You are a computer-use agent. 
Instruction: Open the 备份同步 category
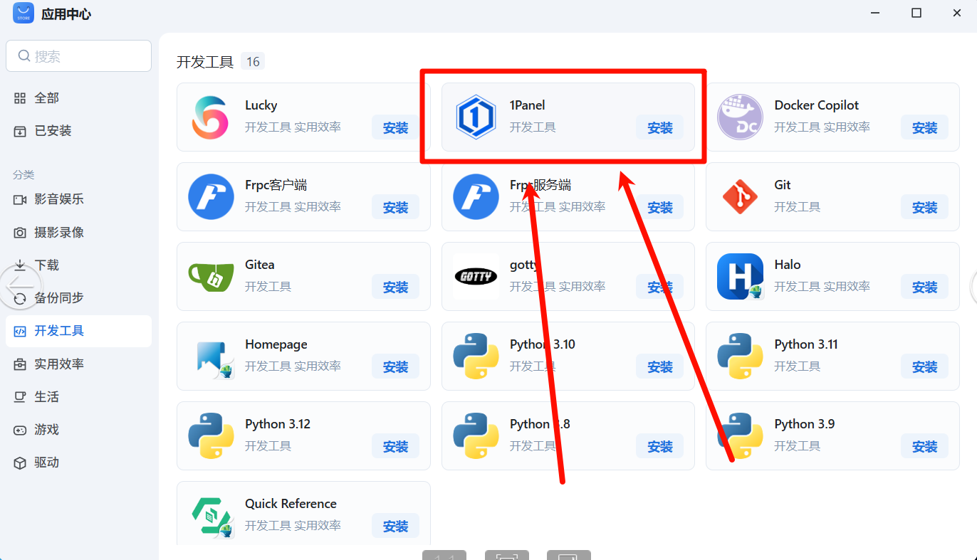click(78, 298)
